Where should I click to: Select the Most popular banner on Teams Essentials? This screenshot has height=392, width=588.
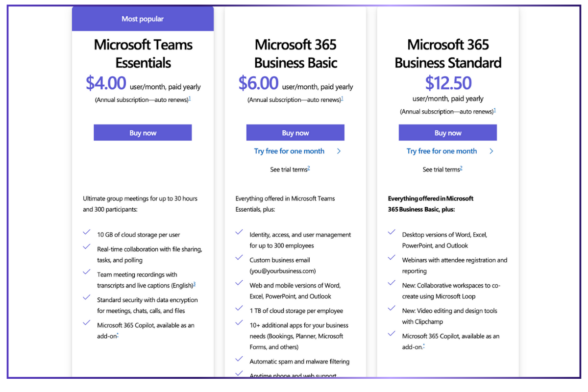click(143, 19)
